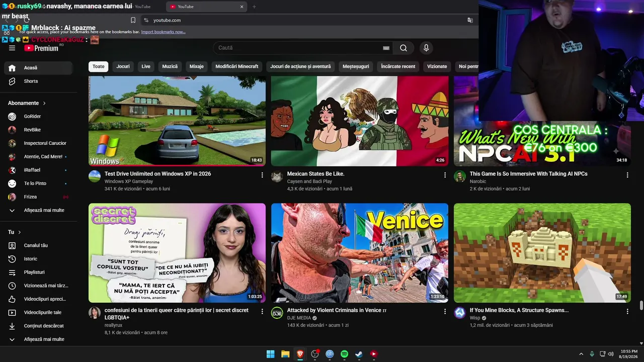This screenshot has height=362, width=644.
Task: Select the Modificări Minecraft chip
Action: pos(237,66)
